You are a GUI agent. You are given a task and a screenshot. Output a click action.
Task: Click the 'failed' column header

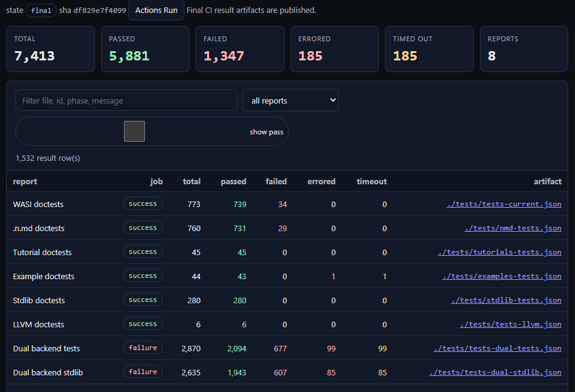[276, 182]
